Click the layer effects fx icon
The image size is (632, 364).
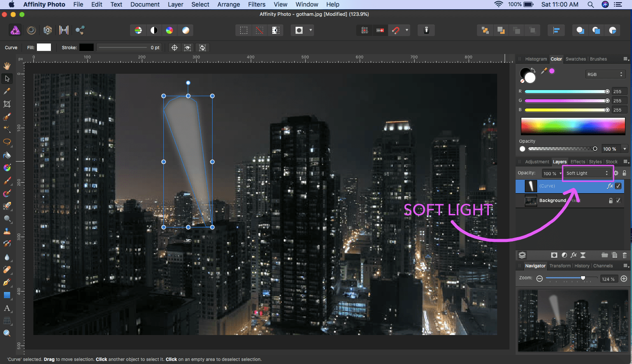click(x=574, y=255)
